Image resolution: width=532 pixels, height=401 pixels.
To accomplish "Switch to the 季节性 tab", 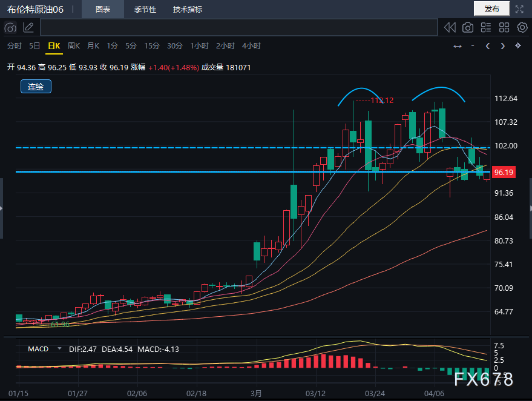I will pyautogui.click(x=145, y=9).
